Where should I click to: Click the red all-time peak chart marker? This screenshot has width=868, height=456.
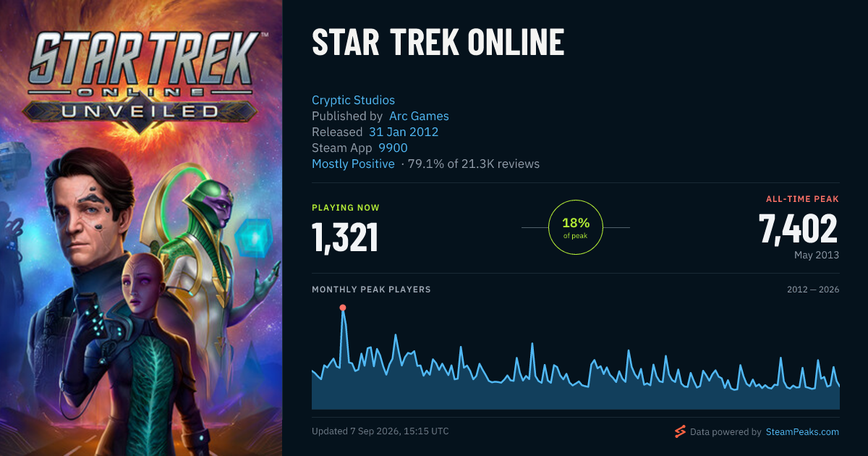click(343, 308)
